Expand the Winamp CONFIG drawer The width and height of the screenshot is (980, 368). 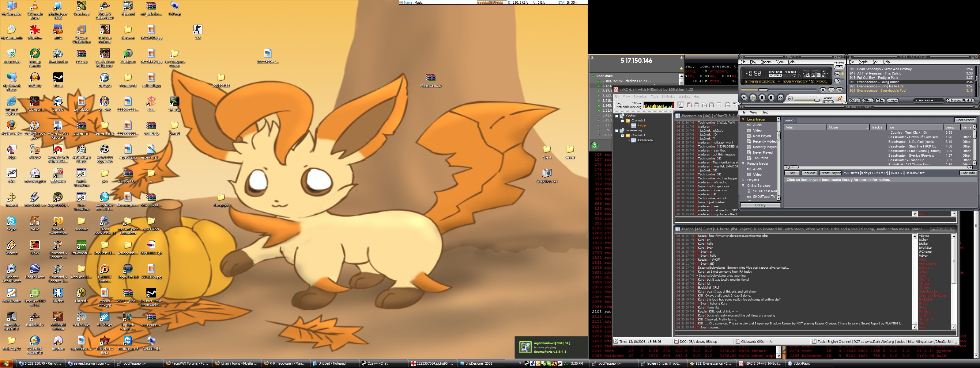828,102
